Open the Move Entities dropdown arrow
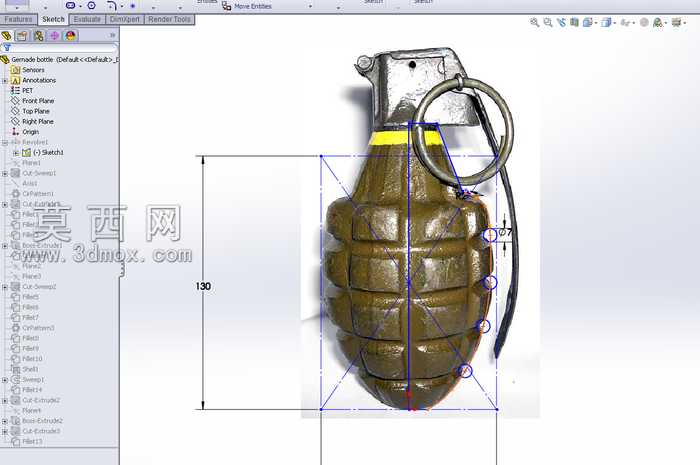The width and height of the screenshot is (700, 465). pos(310,7)
